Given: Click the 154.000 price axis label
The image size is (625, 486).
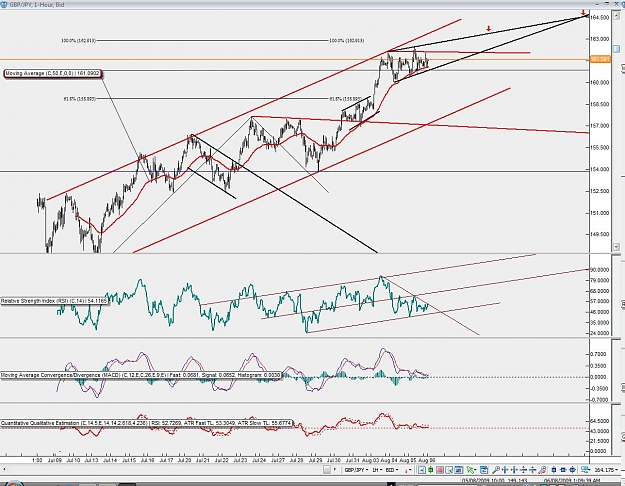Looking at the screenshot, I should click(600, 169).
